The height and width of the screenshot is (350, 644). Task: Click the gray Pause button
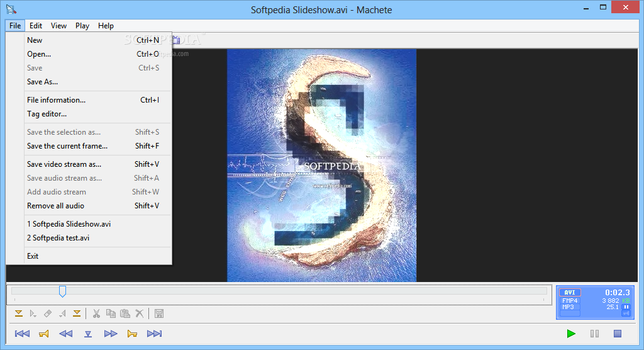tap(594, 334)
